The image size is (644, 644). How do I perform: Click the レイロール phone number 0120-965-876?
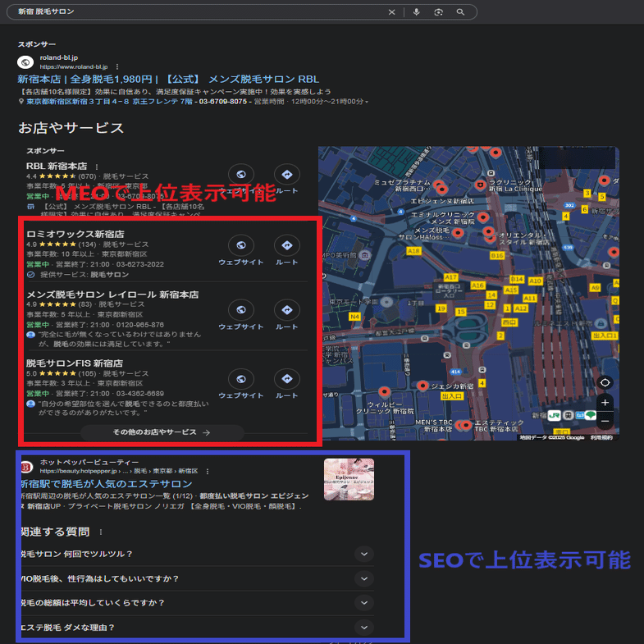140,325
